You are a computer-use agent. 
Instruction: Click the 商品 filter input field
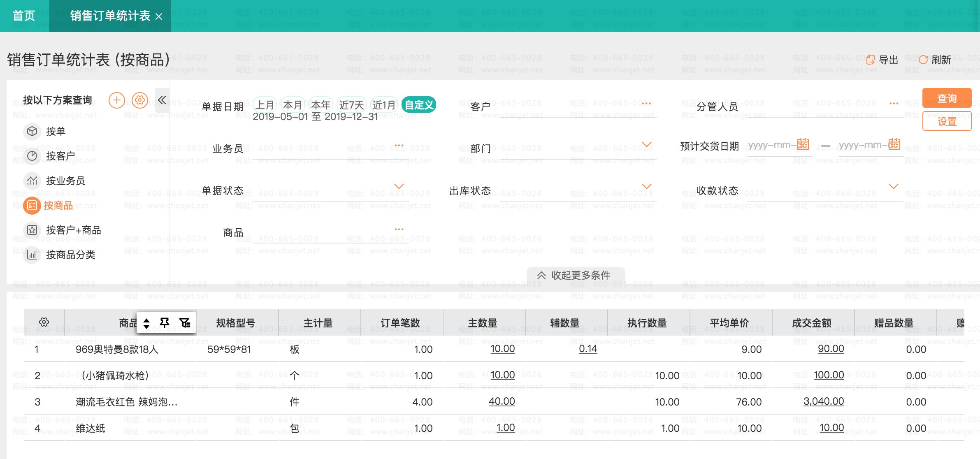click(x=330, y=234)
